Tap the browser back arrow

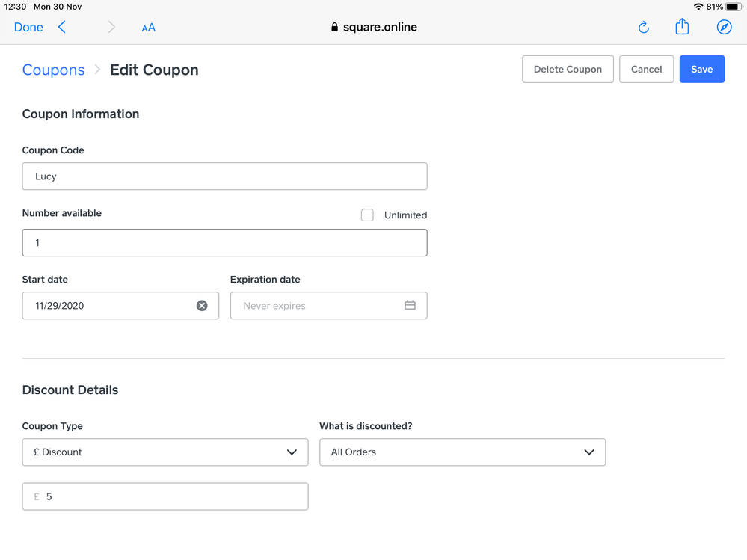tap(62, 28)
